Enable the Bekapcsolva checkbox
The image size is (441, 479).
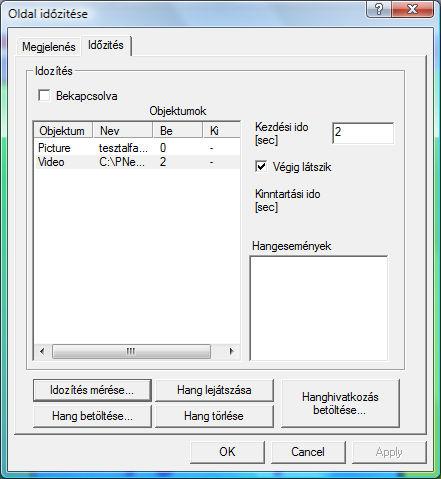[44, 95]
